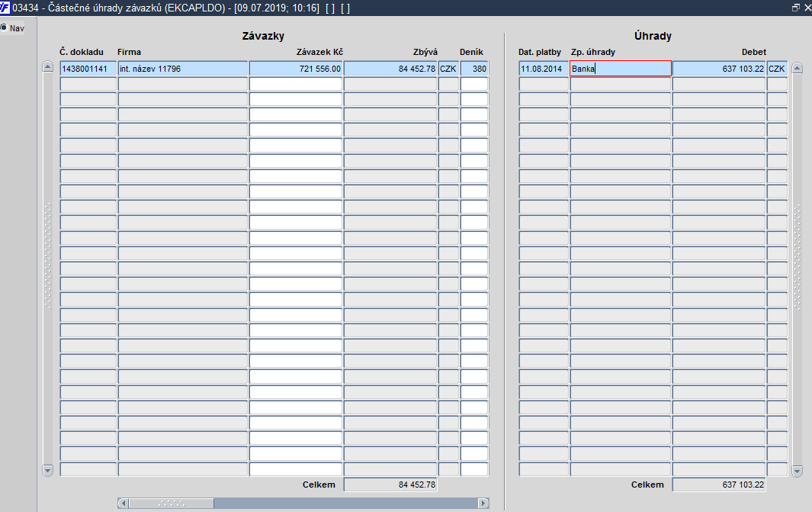Viewport: 812px width, 512px height.
Task: Select the Nav radio button
Action: (x=4, y=27)
